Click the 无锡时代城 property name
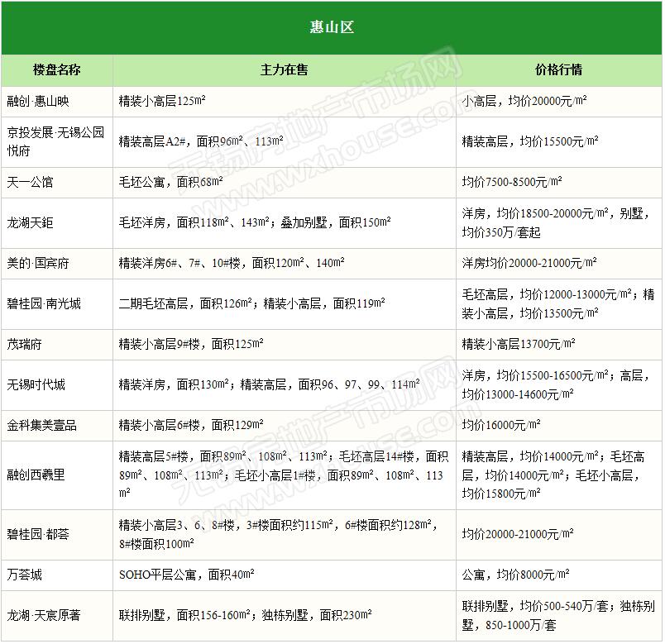 point(36,385)
